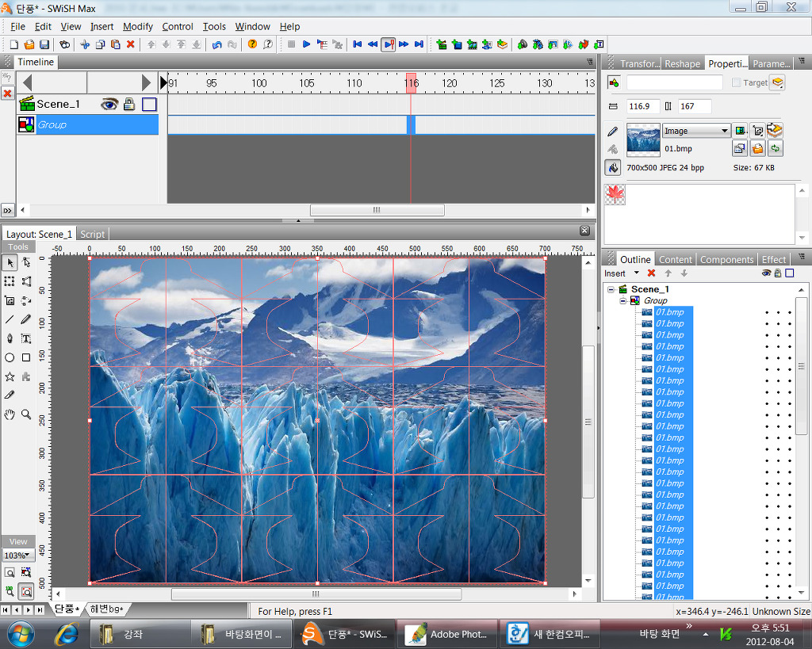Open Adobe Photoshop from the taskbar
812x649 pixels.
point(447,634)
